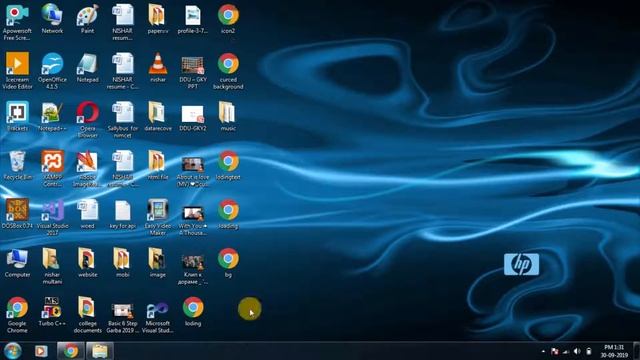
Task: Open the Windows Start menu
Action: point(13,351)
